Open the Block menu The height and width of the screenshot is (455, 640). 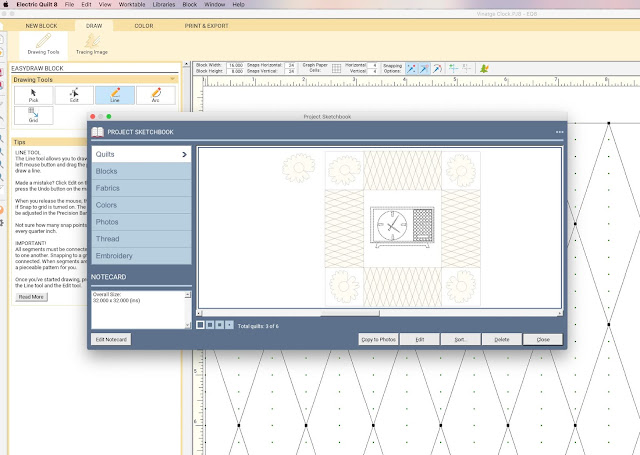(x=190, y=4)
